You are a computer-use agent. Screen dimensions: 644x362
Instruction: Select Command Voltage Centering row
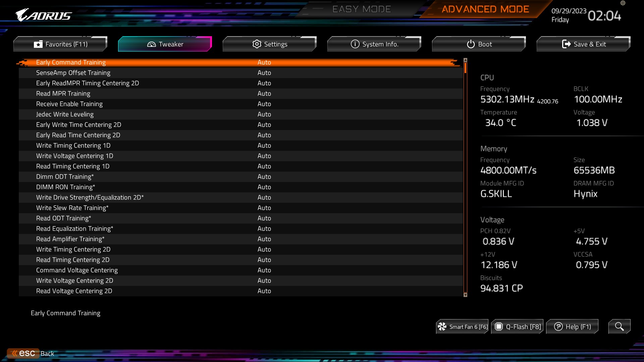coord(77,270)
